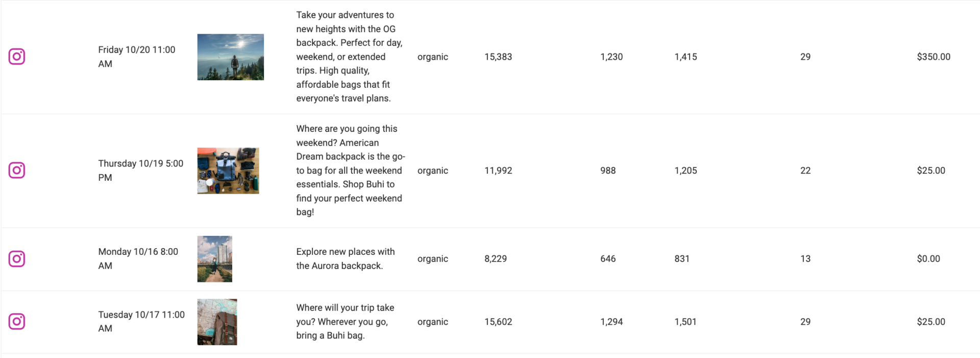The height and width of the screenshot is (358, 980).
Task: Open the city skyscraper path thumbnail
Action: (215, 259)
